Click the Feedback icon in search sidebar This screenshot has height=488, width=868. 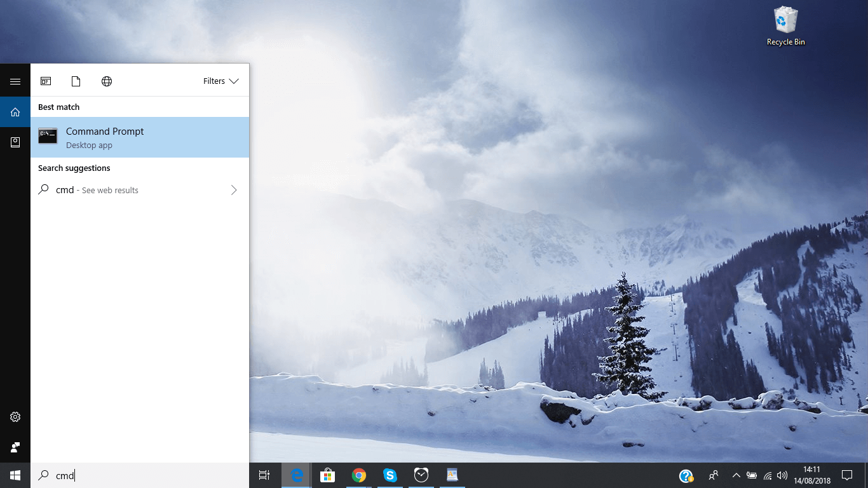15,447
